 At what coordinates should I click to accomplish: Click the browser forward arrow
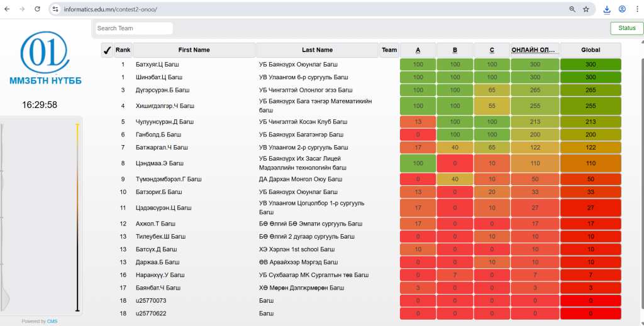click(x=23, y=9)
